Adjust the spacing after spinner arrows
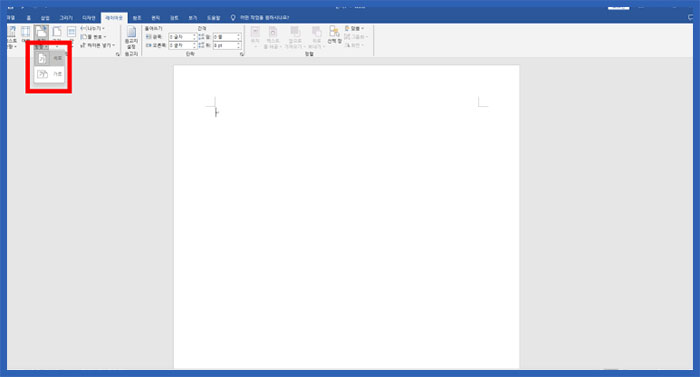 coord(239,46)
